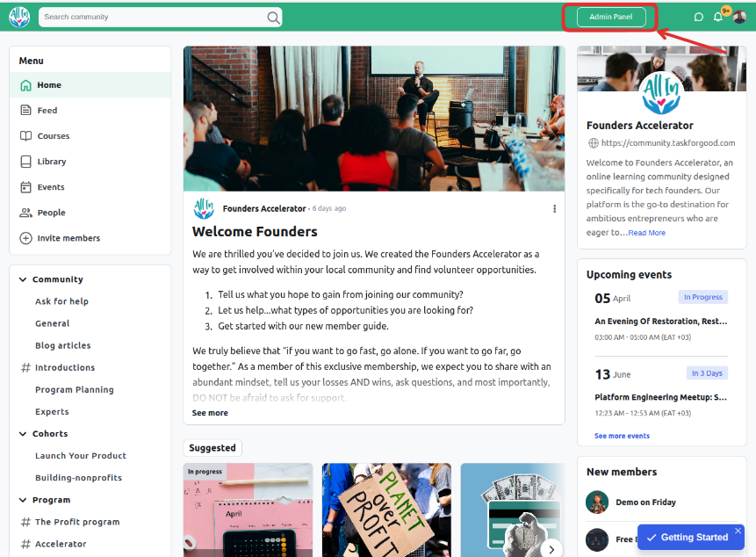Image resolution: width=756 pixels, height=557 pixels.
Task: Open the Admin Panel
Action: 611,17
